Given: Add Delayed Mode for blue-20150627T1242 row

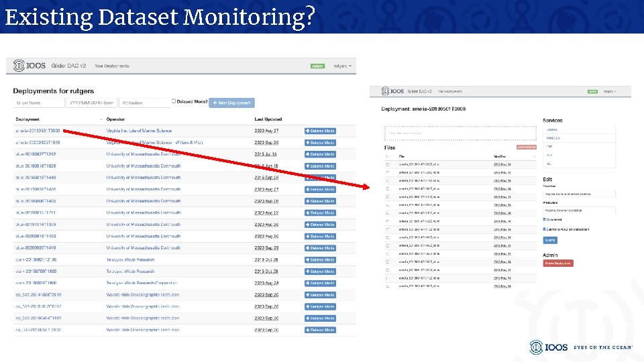Looking at the screenshot, I should [x=320, y=154].
